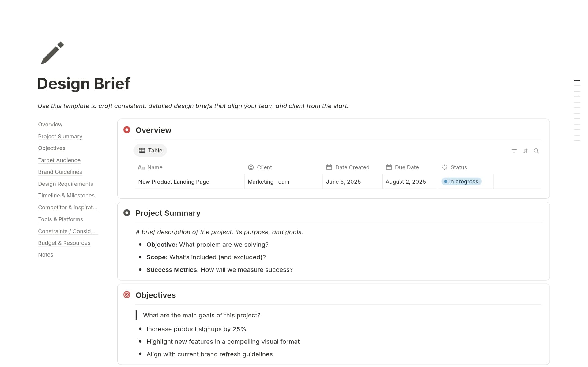Click the sort arrows icon in the table toolbar
This screenshot has height=367, width=588.
click(x=526, y=151)
